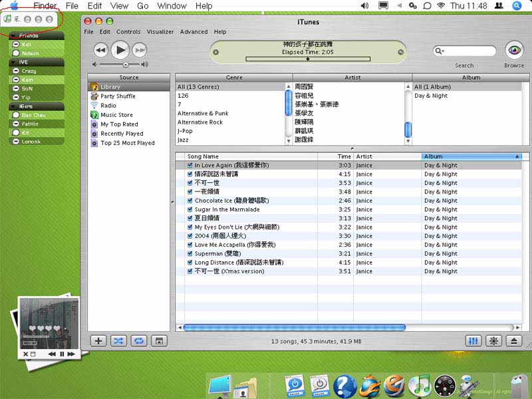532x399 pixels.
Task: Open Finder Go menu
Action: [142, 6]
